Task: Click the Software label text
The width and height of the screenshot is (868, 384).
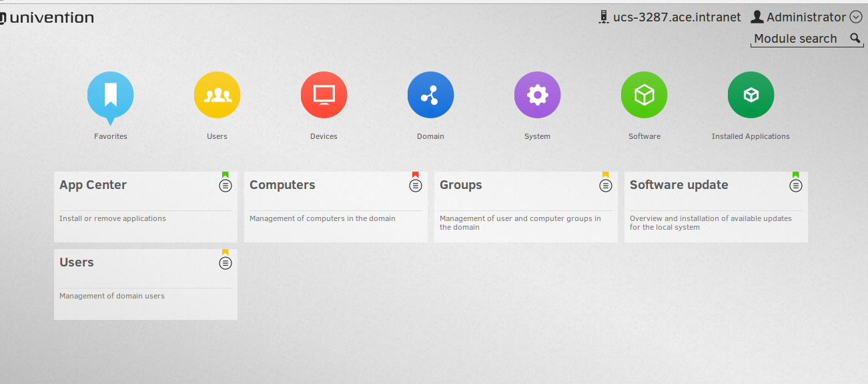Action: tap(644, 136)
